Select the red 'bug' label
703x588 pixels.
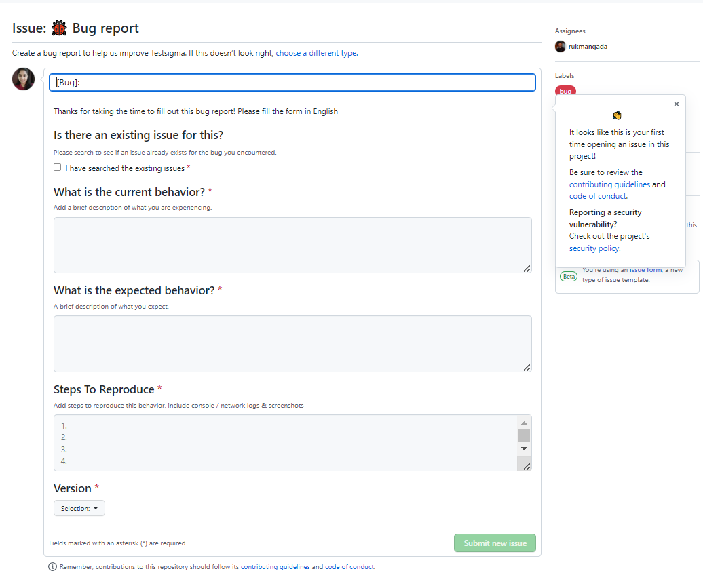[x=565, y=91]
